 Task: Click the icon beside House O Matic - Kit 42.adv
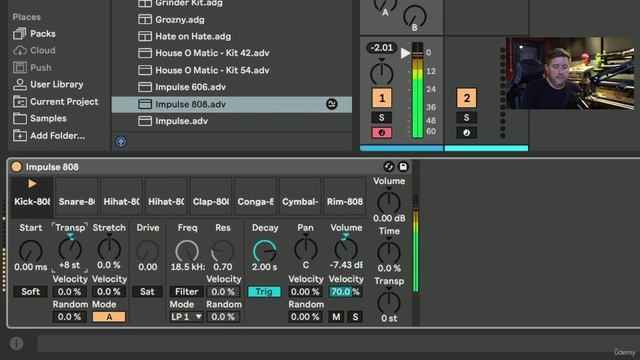coord(145,53)
